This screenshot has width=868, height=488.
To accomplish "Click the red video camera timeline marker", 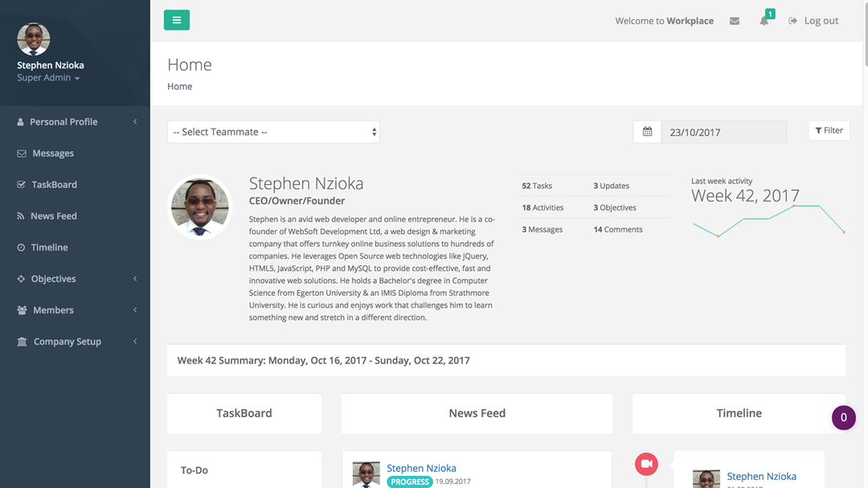I will pos(646,464).
